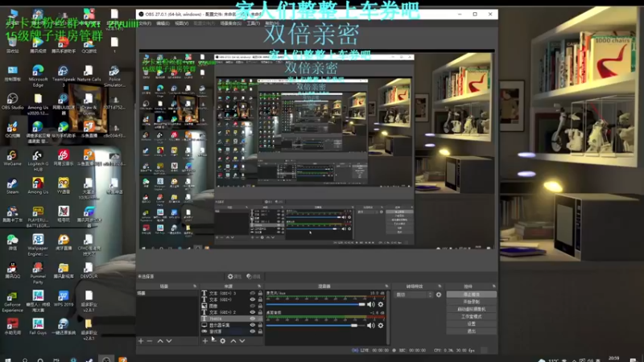The height and width of the screenshot is (362, 644).
Task: Open GeForce Experience desktop shortcut
Action: click(12, 302)
